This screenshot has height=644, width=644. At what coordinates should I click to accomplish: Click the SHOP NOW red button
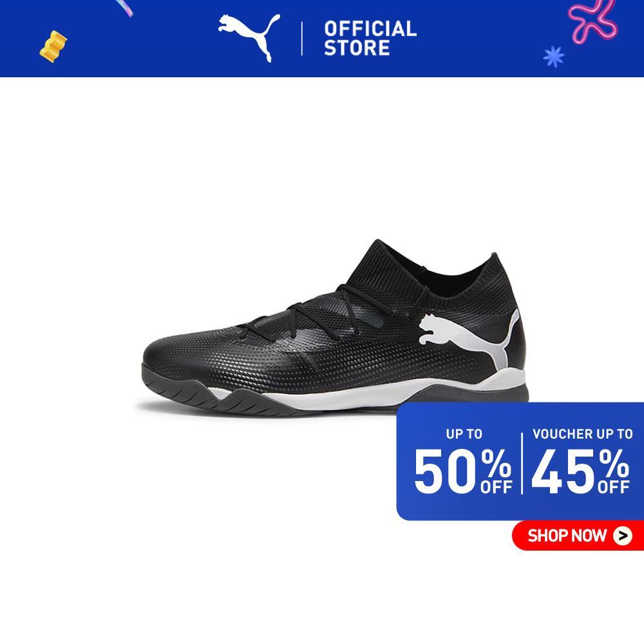point(578,535)
